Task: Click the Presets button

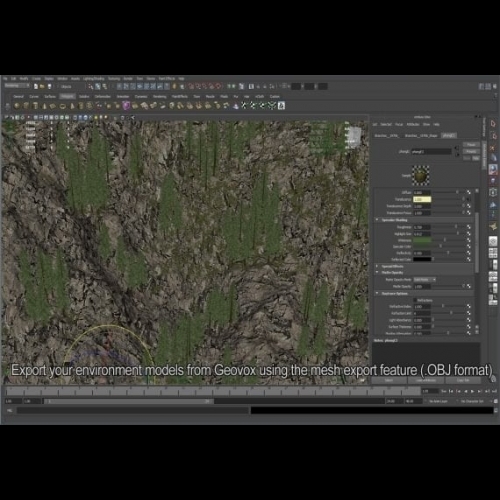Action: tap(471, 151)
